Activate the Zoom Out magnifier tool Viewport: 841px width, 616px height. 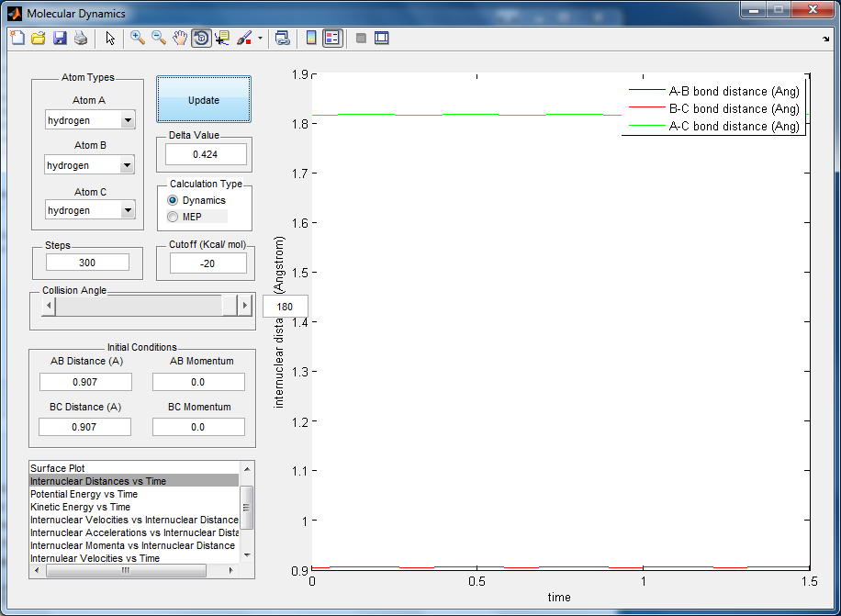point(158,38)
